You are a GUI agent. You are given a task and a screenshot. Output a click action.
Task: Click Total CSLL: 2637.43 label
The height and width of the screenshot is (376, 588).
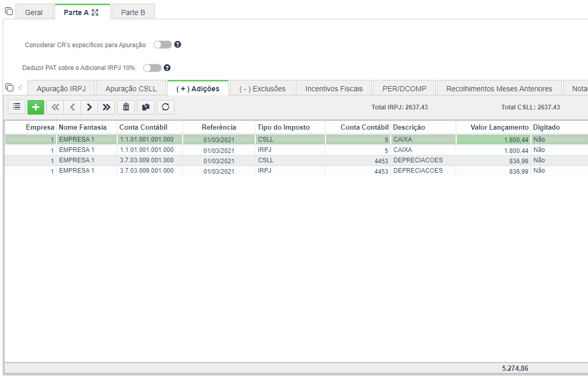pyautogui.click(x=530, y=107)
